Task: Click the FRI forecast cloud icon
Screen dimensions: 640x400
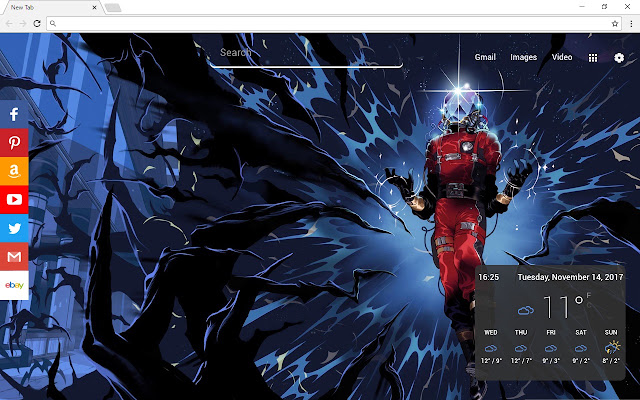Action: 551,348
